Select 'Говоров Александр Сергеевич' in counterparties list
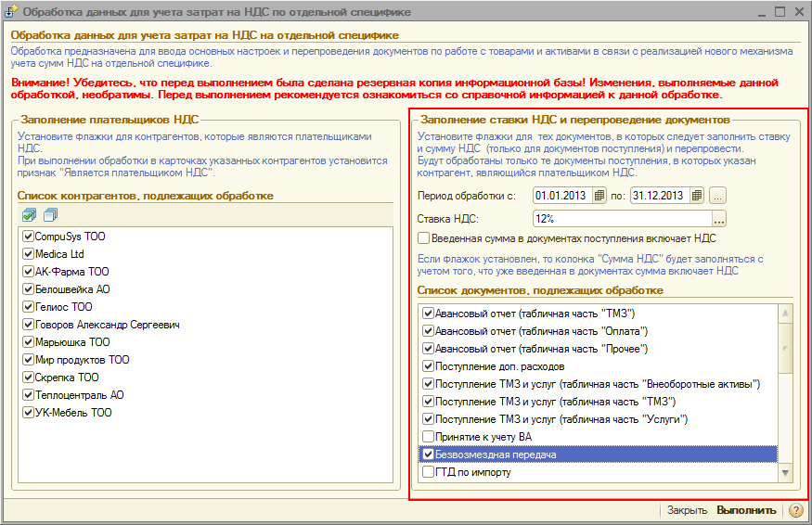 [x=107, y=325]
